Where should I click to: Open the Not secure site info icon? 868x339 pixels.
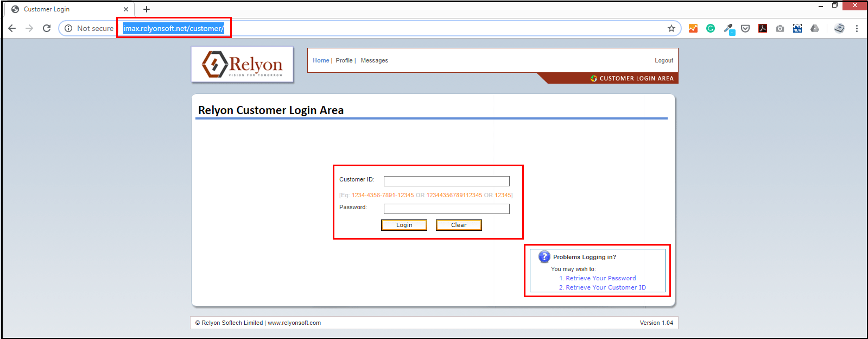68,28
